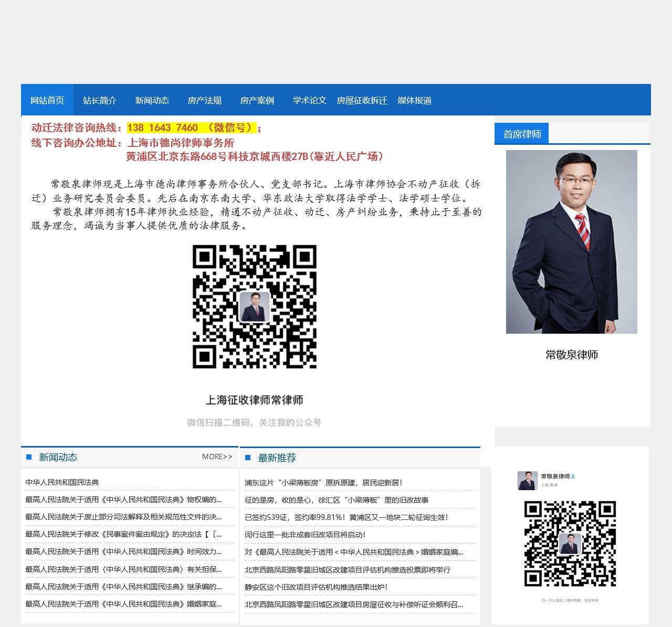Click the 新闻动态 panel title

coord(58,457)
